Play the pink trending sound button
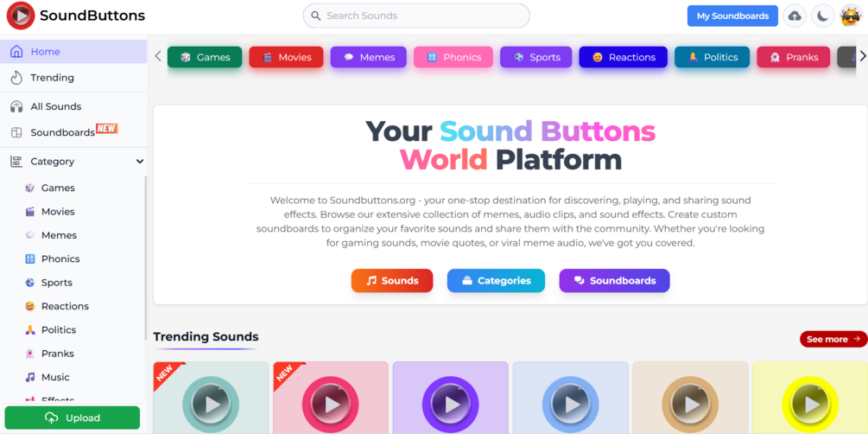Viewport: 868px width, 434px height. coord(331,404)
